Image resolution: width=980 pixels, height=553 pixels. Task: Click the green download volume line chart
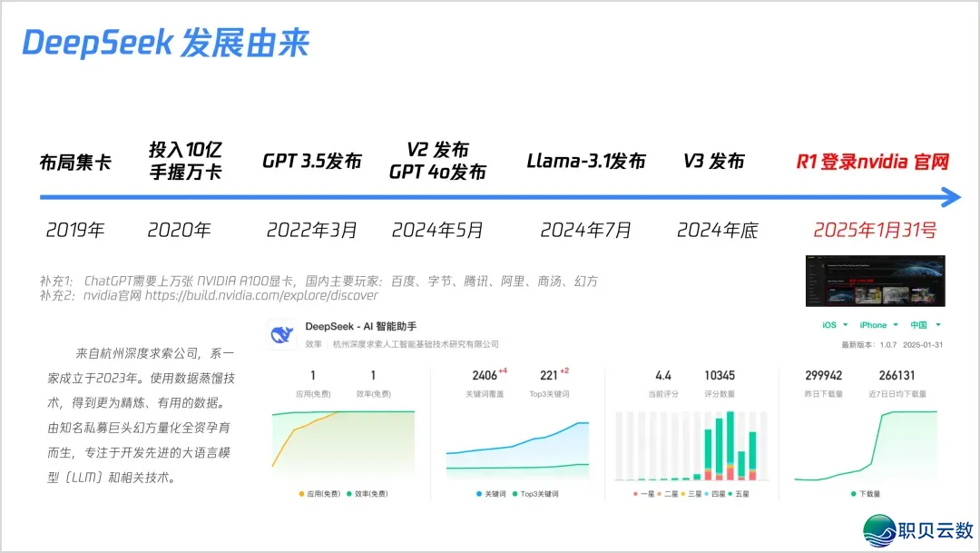tap(866, 446)
